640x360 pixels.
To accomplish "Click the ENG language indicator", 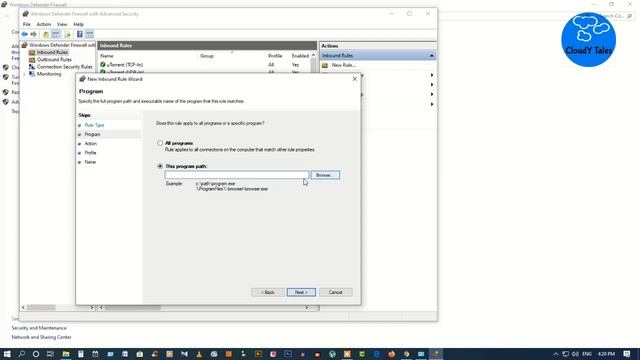I will tap(587, 354).
